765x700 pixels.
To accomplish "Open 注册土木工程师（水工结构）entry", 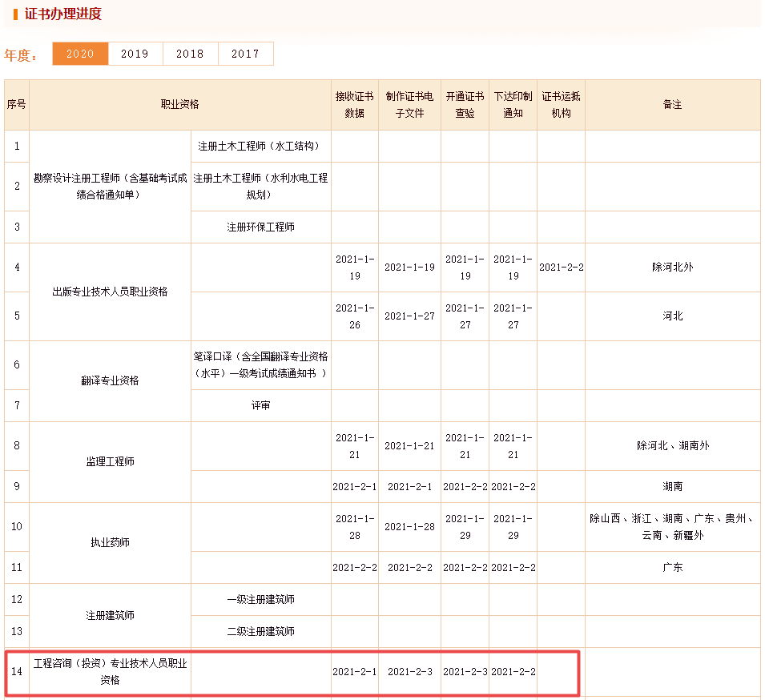I will click(x=260, y=146).
